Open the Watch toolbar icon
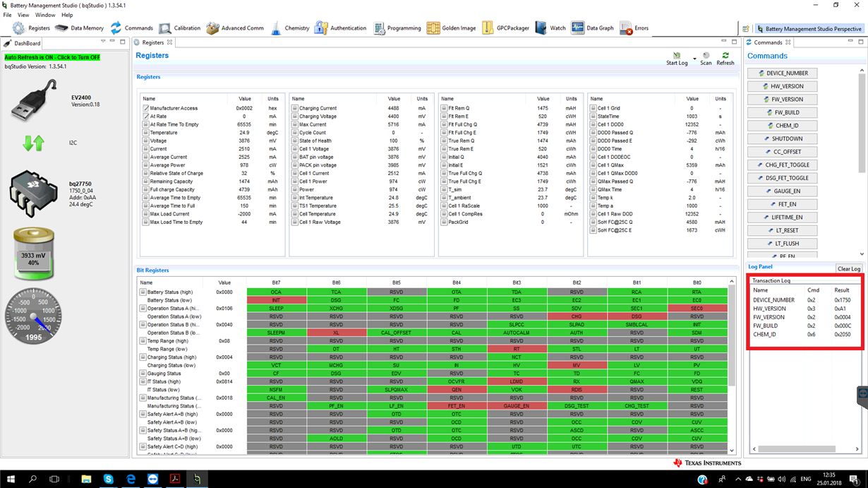The height and width of the screenshot is (488, 868). [541, 28]
